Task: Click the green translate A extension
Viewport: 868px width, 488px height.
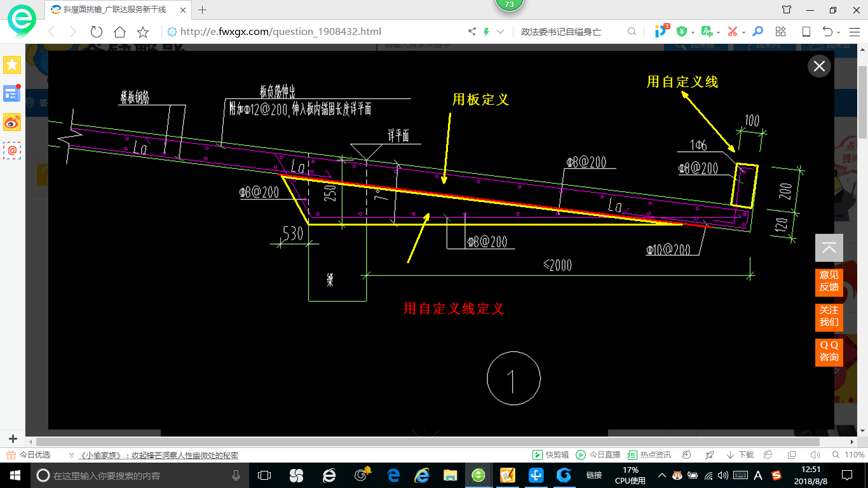Action: [x=706, y=31]
